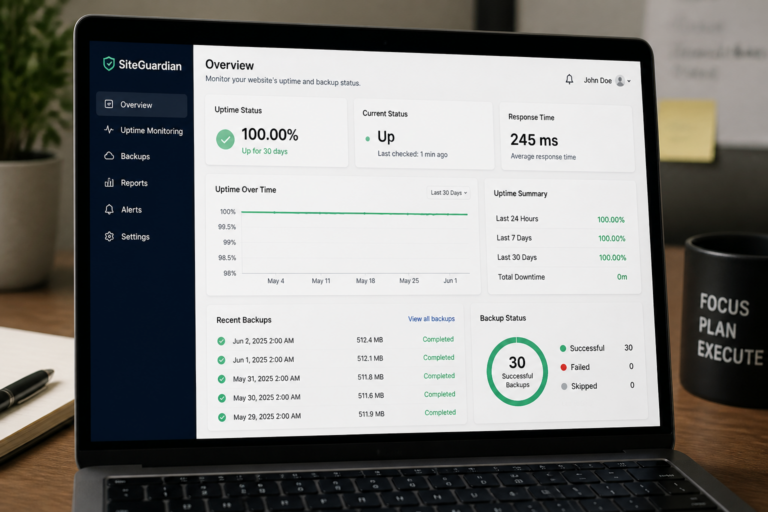Click the Average response time caption
The height and width of the screenshot is (512, 768).
(543, 157)
